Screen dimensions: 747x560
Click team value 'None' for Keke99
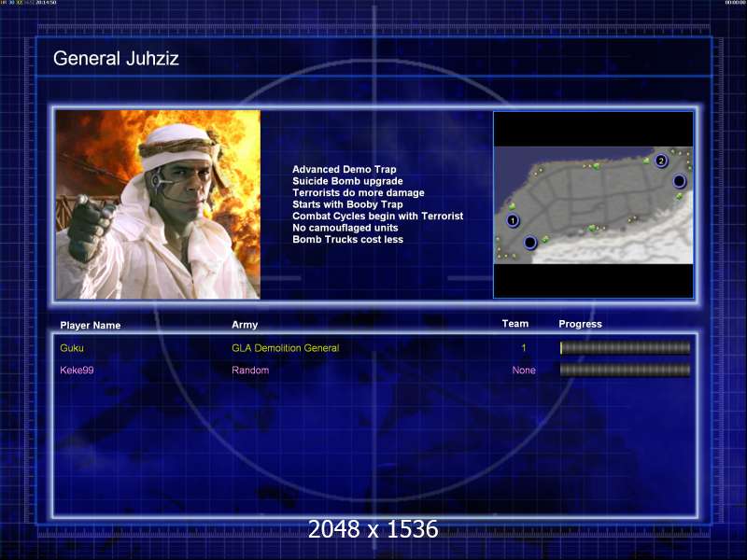coord(524,370)
